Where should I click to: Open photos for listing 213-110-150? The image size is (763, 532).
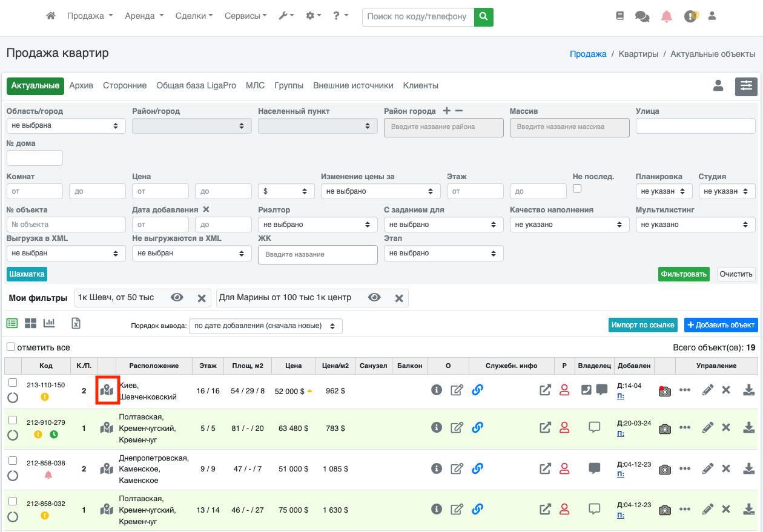[665, 390]
